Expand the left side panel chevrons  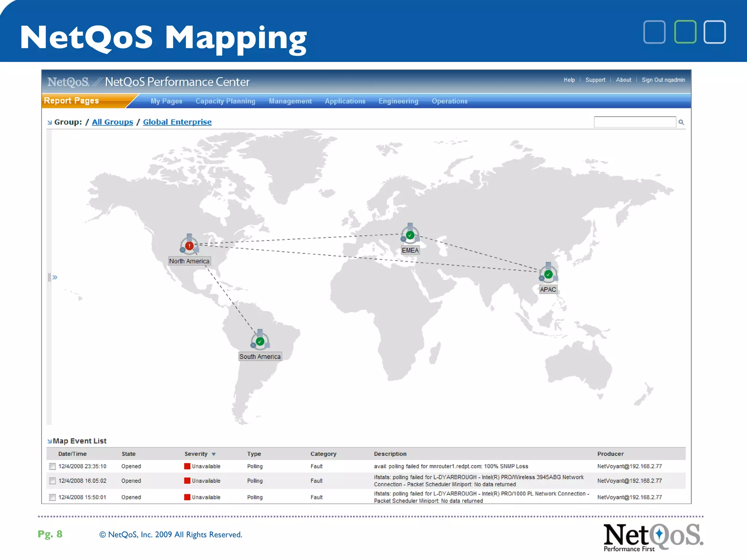point(55,277)
